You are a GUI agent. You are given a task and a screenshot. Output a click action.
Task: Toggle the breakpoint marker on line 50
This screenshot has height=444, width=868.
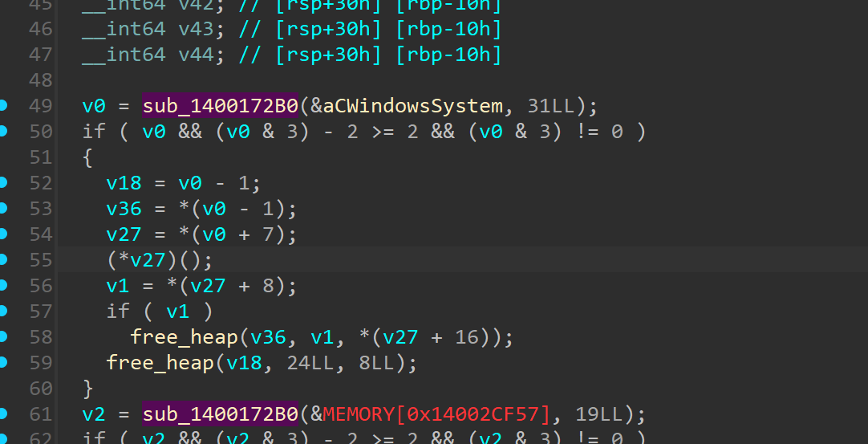pos(3,131)
